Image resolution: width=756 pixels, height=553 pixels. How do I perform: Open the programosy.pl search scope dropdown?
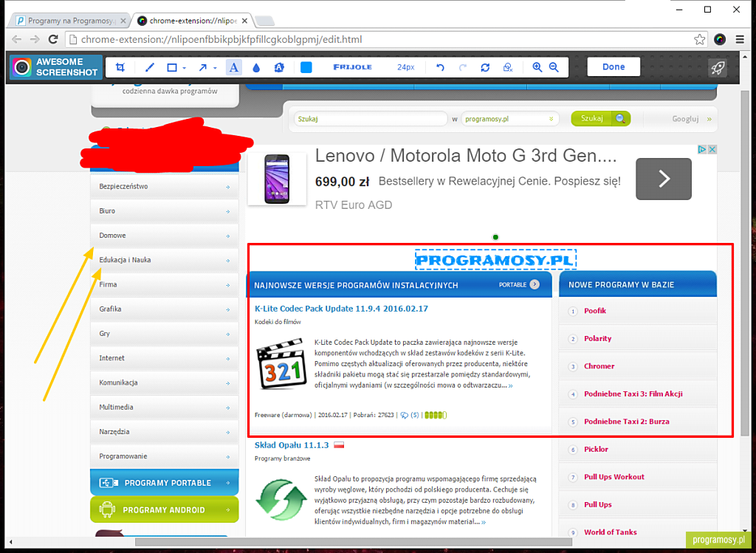click(x=510, y=119)
